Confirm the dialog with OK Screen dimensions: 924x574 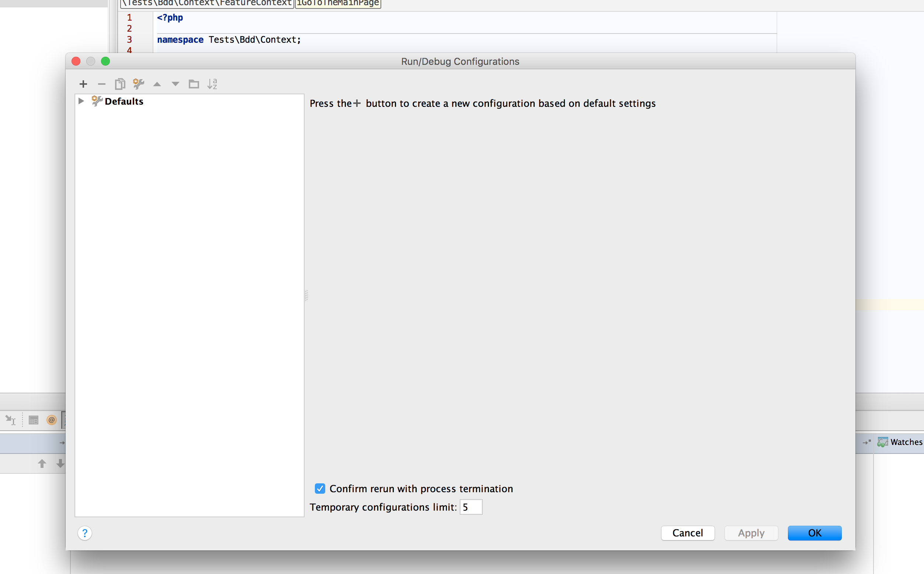coord(814,533)
